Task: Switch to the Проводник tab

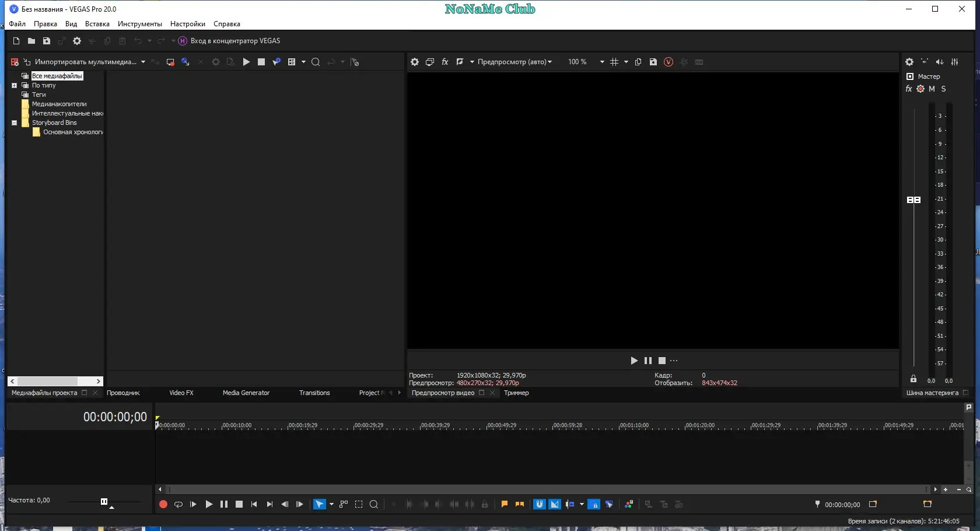Action: point(123,393)
